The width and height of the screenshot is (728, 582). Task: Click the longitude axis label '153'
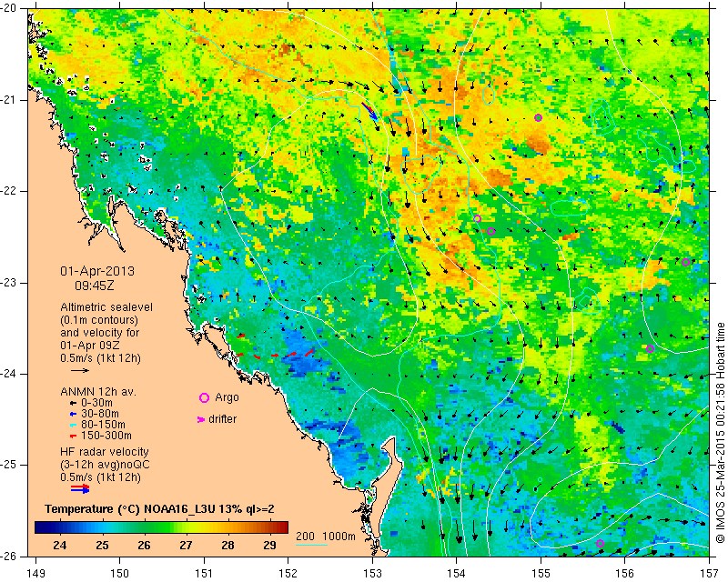click(x=372, y=574)
